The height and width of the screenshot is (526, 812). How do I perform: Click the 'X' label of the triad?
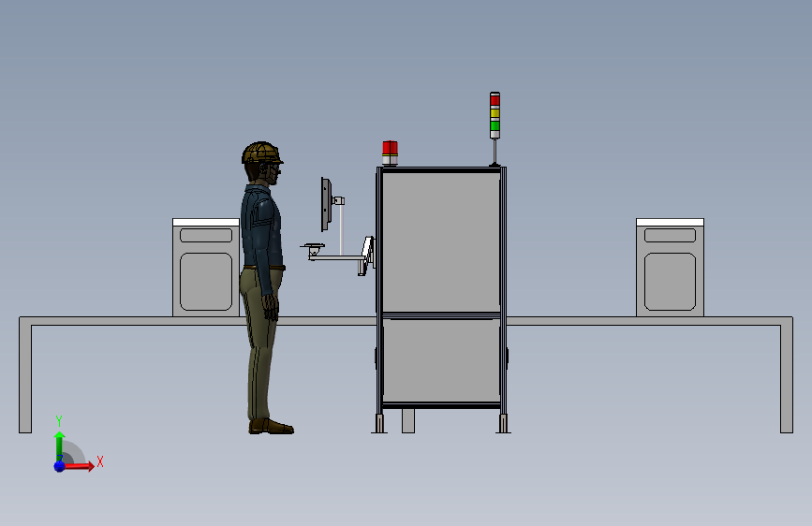click(100, 461)
